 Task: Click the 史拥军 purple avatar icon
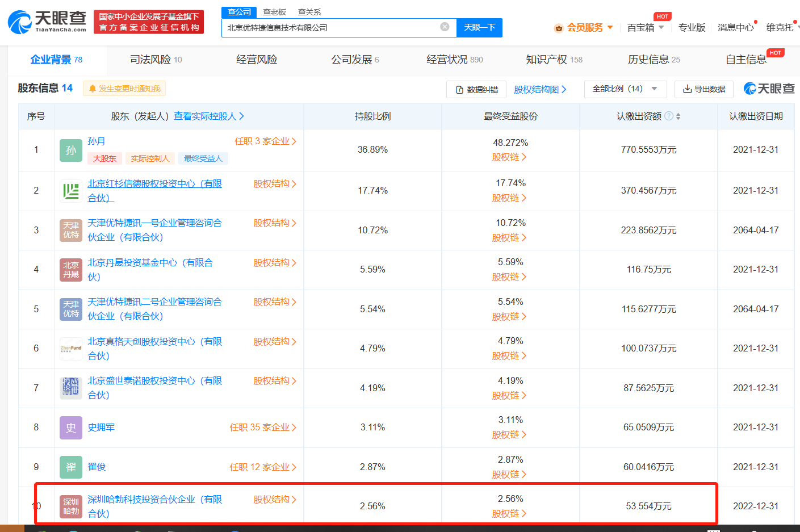pyautogui.click(x=71, y=428)
